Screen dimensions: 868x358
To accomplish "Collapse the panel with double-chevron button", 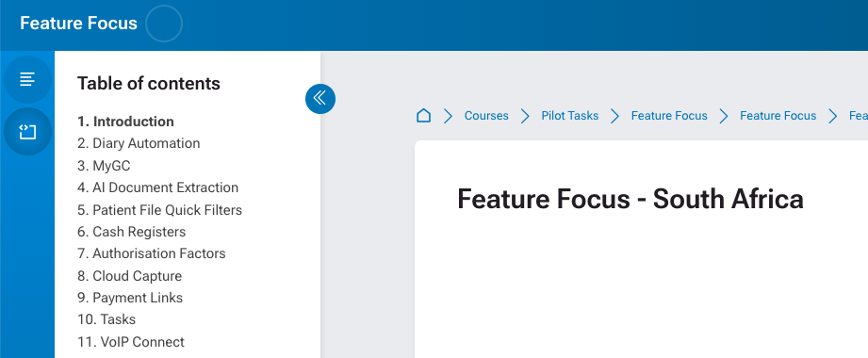I will pos(320,99).
